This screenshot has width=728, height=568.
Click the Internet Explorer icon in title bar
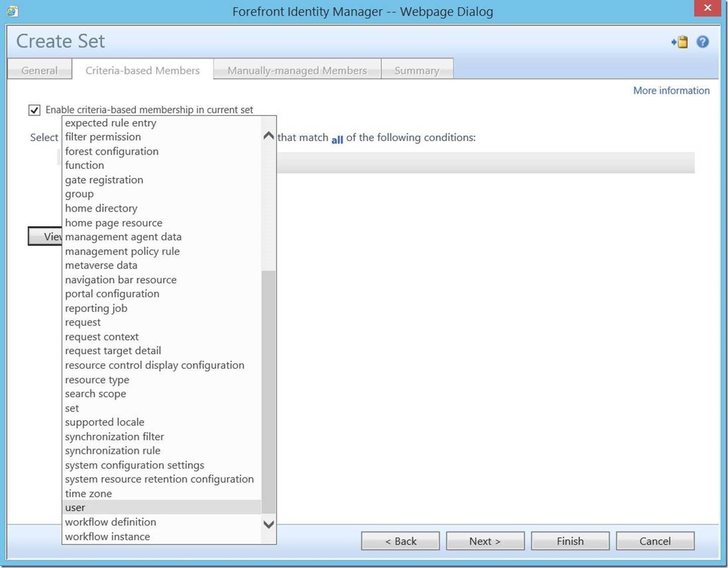pyautogui.click(x=12, y=11)
